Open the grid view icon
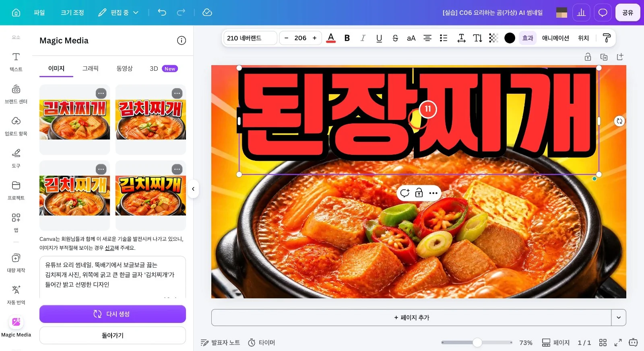This screenshot has height=351, width=644. click(x=603, y=343)
